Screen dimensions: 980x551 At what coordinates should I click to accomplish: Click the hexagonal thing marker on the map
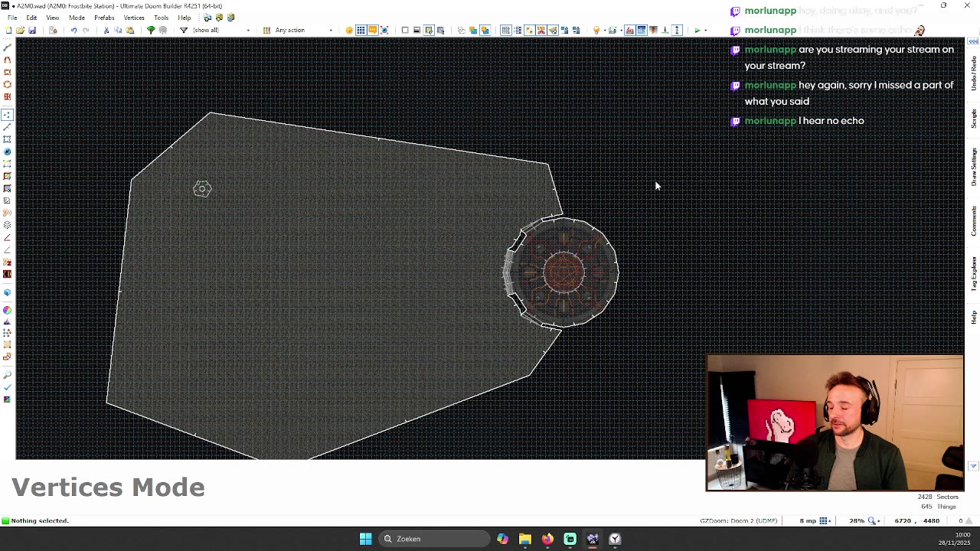[x=202, y=189]
